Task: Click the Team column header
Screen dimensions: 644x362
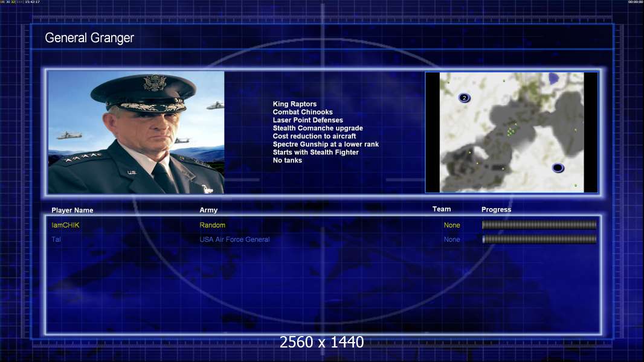Action: coord(442,209)
